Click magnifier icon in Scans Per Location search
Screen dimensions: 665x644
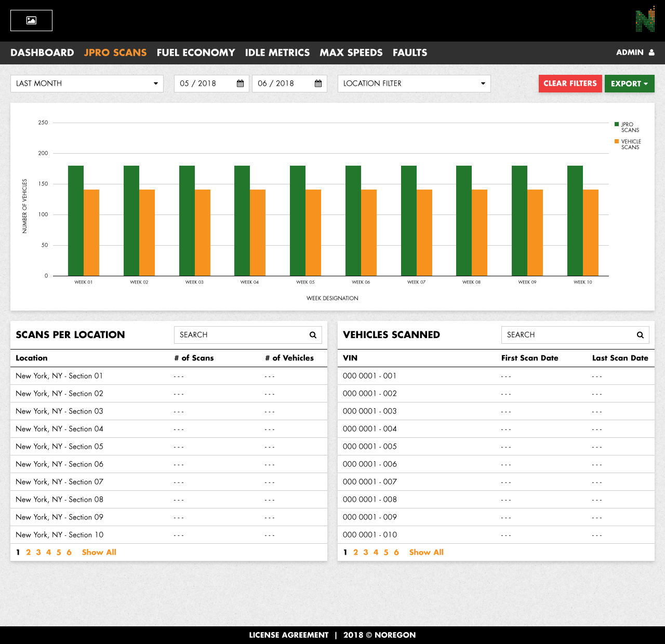pyautogui.click(x=313, y=335)
